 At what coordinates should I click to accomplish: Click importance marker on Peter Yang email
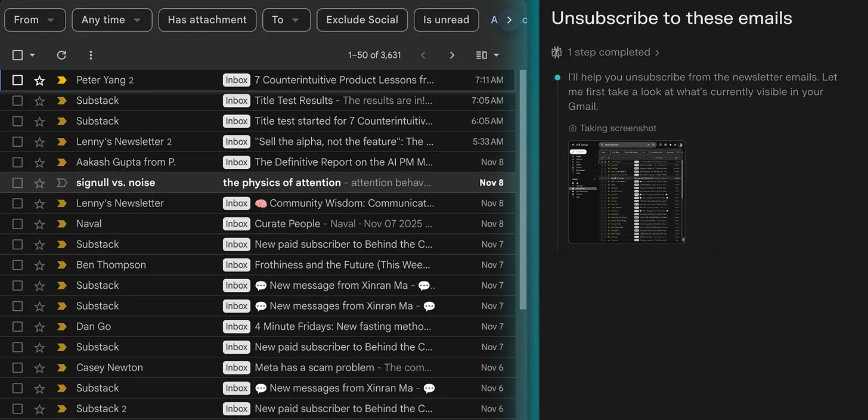point(61,80)
